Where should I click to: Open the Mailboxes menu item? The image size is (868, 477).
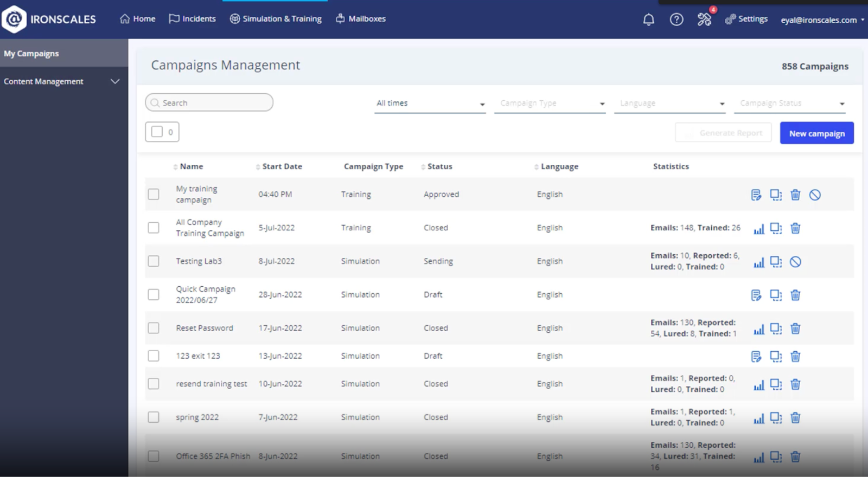[x=361, y=19]
